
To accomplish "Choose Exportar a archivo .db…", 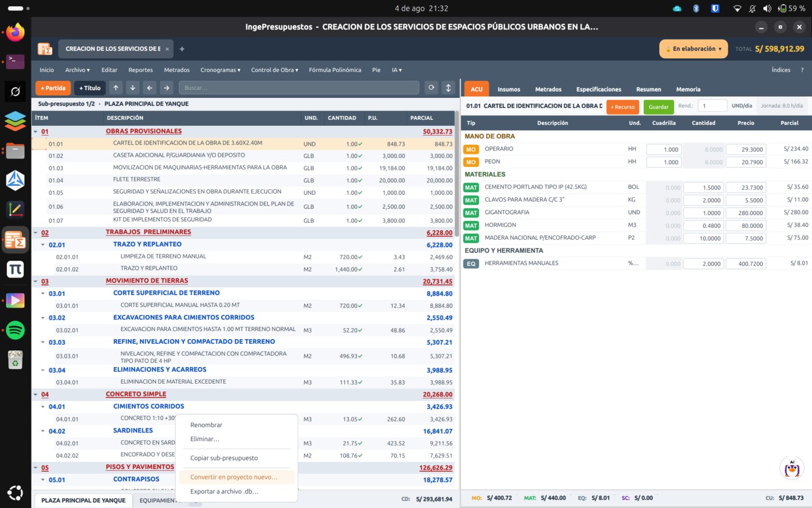I will click(237, 491).
